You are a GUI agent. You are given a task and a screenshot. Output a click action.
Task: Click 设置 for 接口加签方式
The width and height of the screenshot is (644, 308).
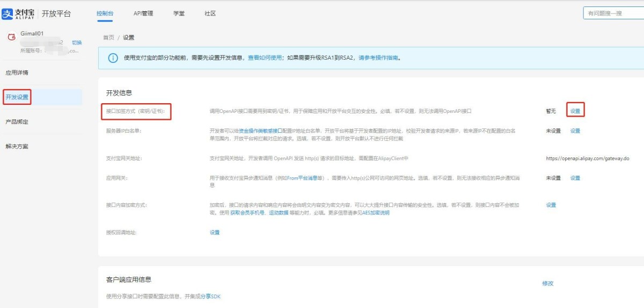pyautogui.click(x=575, y=111)
